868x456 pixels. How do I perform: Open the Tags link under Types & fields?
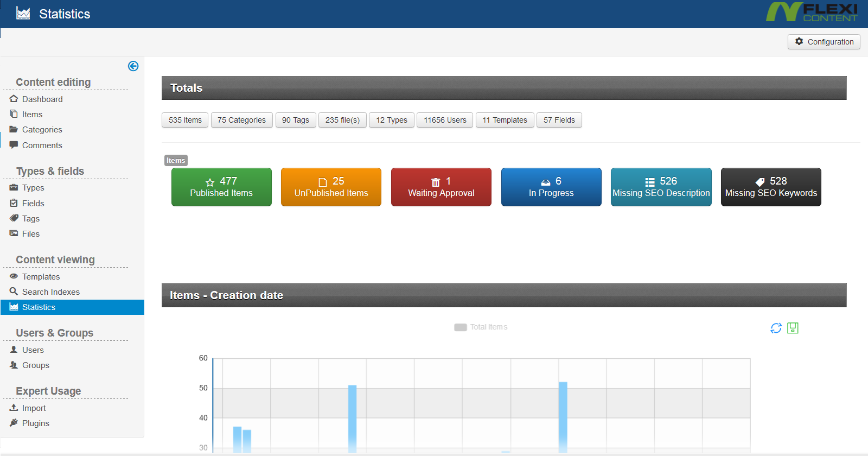[31, 218]
